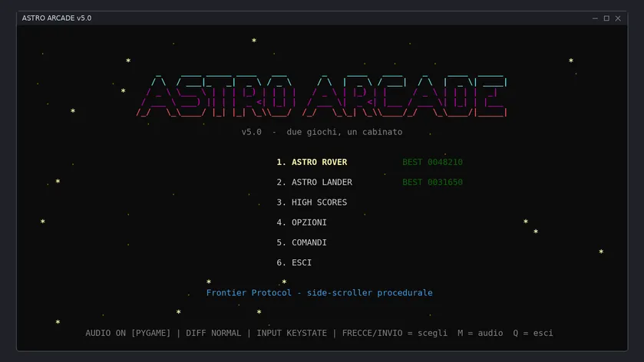Viewport: 644px width, 362px height.
Task: Click the v5.0 due giochi subtitle
Action: coord(322,132)
